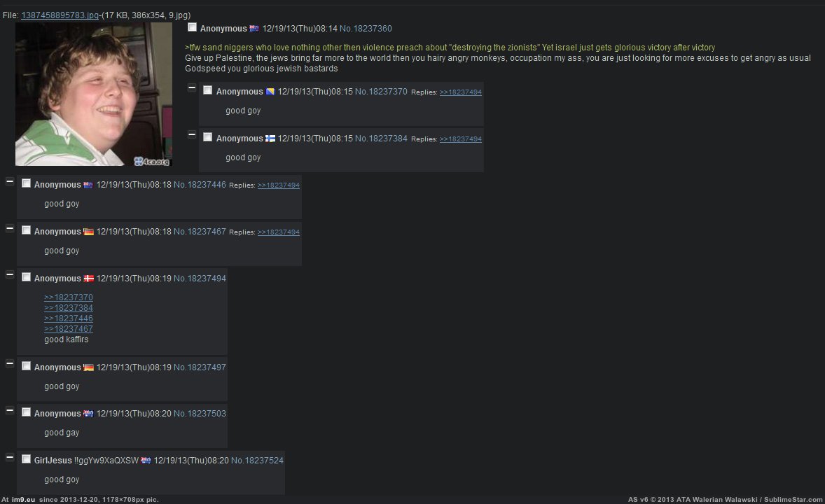Tick the checkbox on original post No.18237360
The image size is (825, 504).
coord(193,27)
